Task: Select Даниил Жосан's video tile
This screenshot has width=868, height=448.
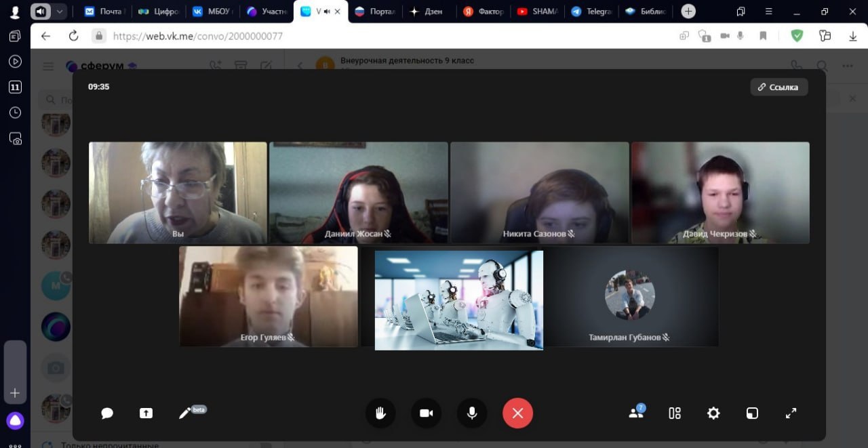Action: (x=359, y=192)
